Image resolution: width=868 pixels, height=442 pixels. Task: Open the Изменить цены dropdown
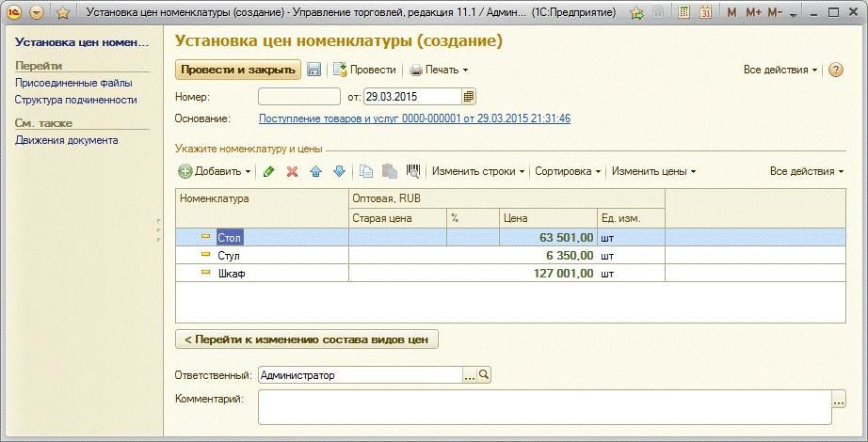click(x=653, y=172)
